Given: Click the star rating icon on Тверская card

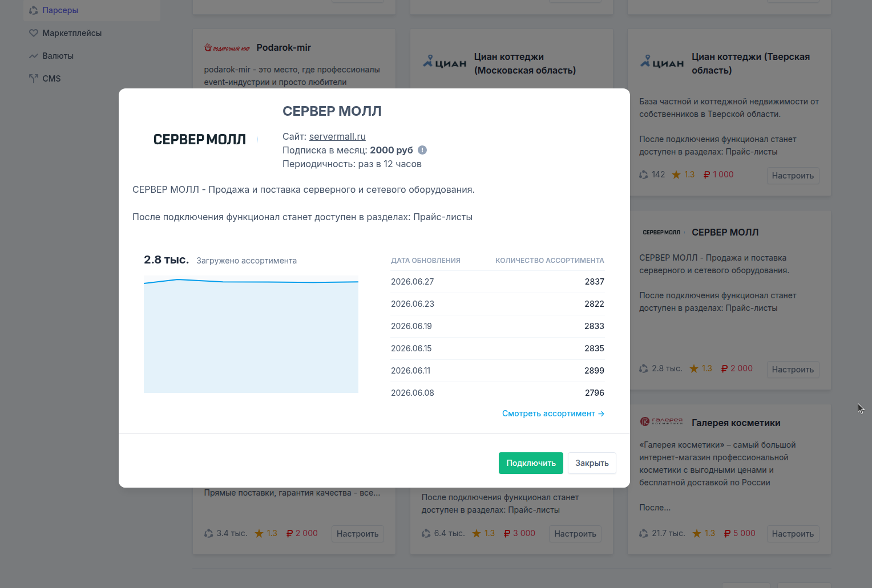Looking at the screenshot, I should [676, 175].
